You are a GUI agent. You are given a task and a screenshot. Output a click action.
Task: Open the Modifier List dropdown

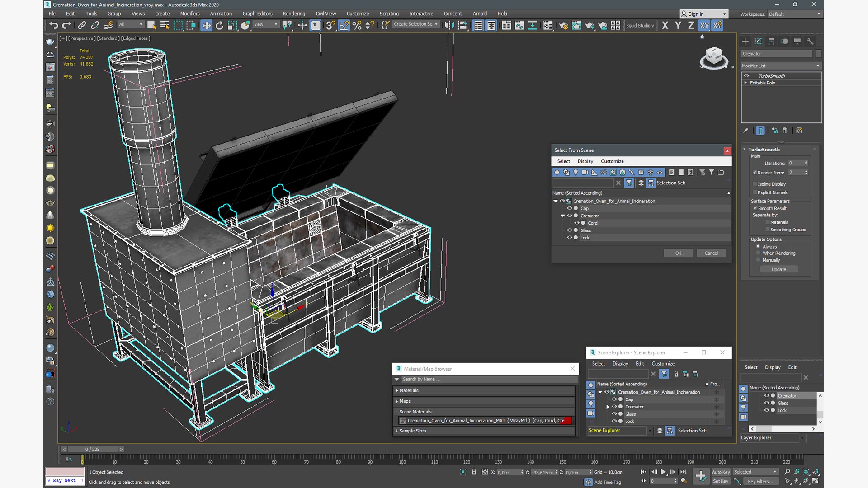781,66
